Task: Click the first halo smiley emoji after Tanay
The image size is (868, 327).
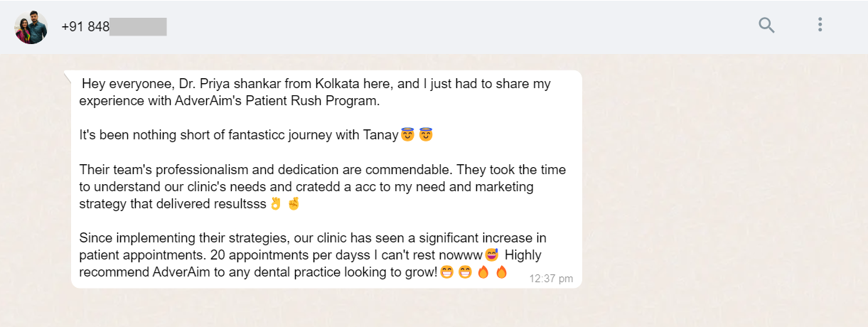Action: pyautogui.click(x=407, y=135)
